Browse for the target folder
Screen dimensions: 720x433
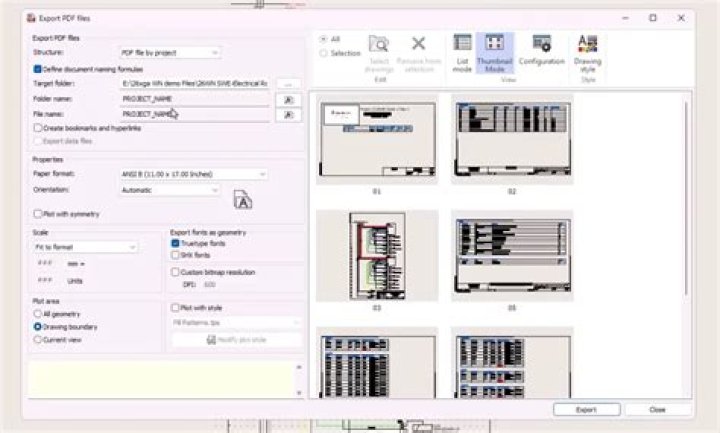(x=288, y=84)
